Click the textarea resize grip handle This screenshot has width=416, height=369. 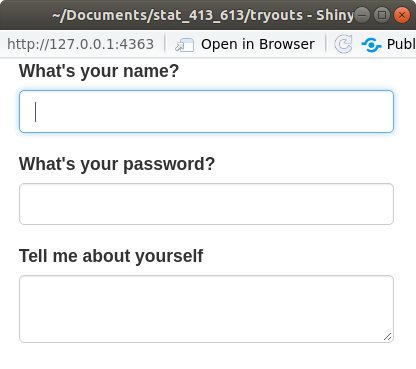[387, 337]
